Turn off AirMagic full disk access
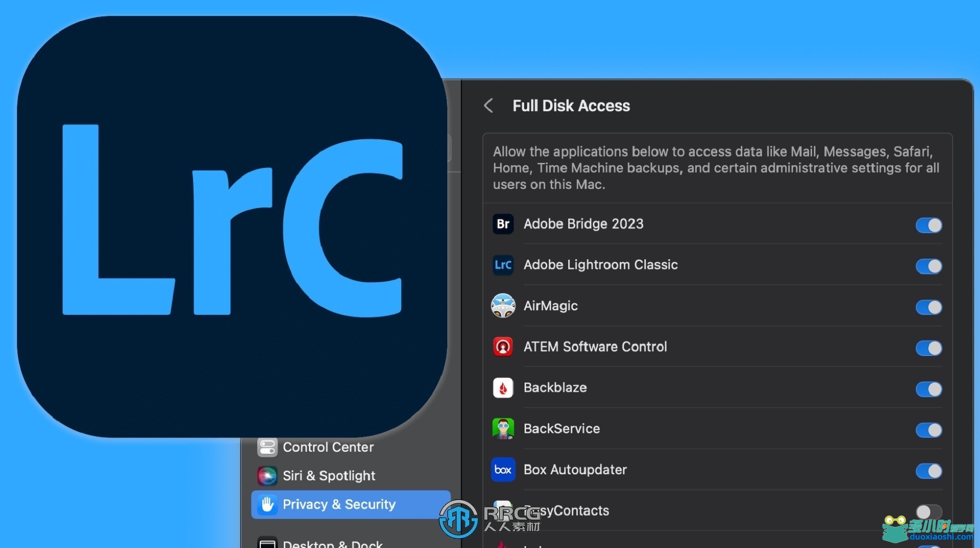The width and height of the screenshot is (980, 548). coord(928,307)
